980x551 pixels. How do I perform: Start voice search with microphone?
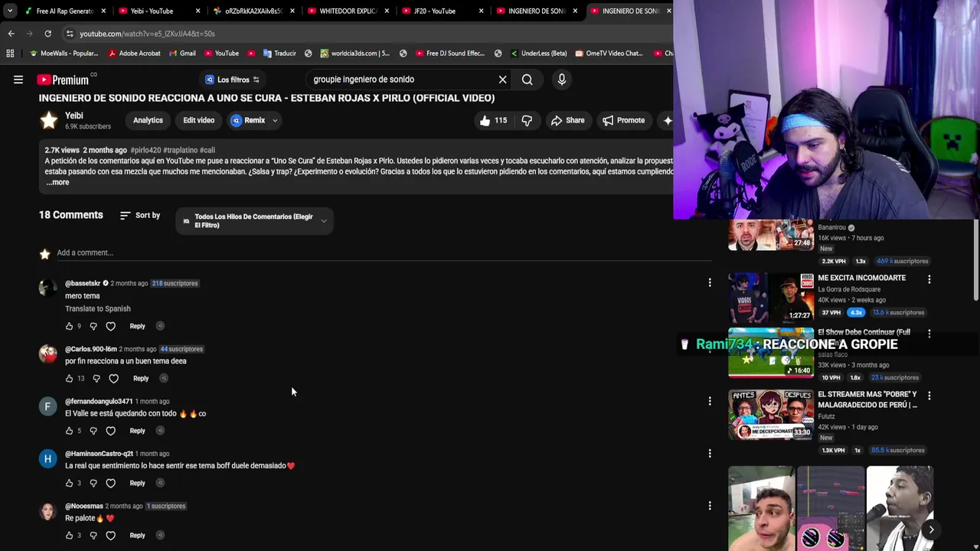(x=562, y=80)
